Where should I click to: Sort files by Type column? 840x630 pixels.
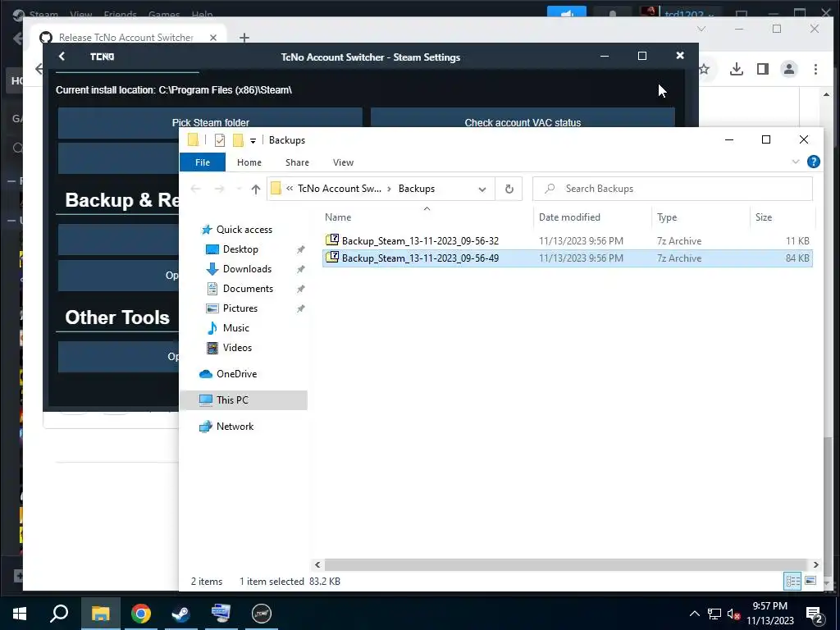tap(667, 217)
